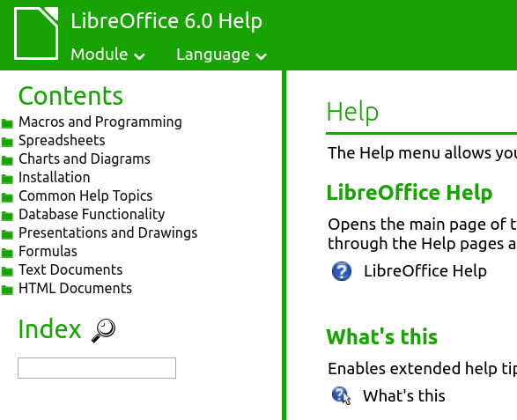Expand Presentations and Drawings section
Viewport: 517px width, 420px height.
pyautogui.click(x=108, y=232)
